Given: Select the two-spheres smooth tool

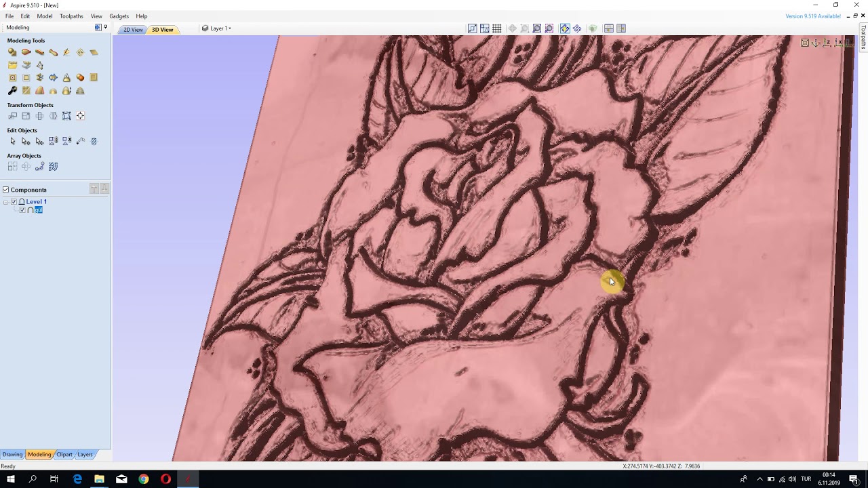Looking at the screenshot, I should click(x=80, y=77).
